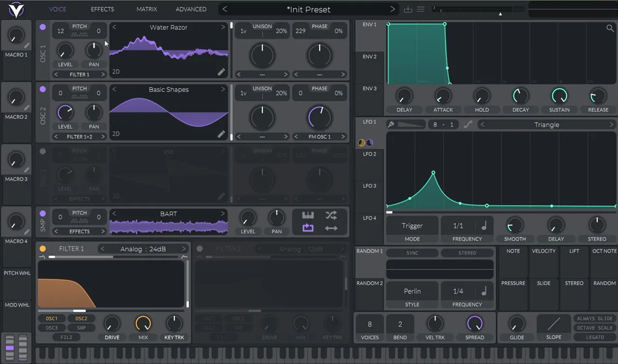Viewport: 618px width, 364px height.
Task: Click the Vital logo
Action: (x=16, y=9)
